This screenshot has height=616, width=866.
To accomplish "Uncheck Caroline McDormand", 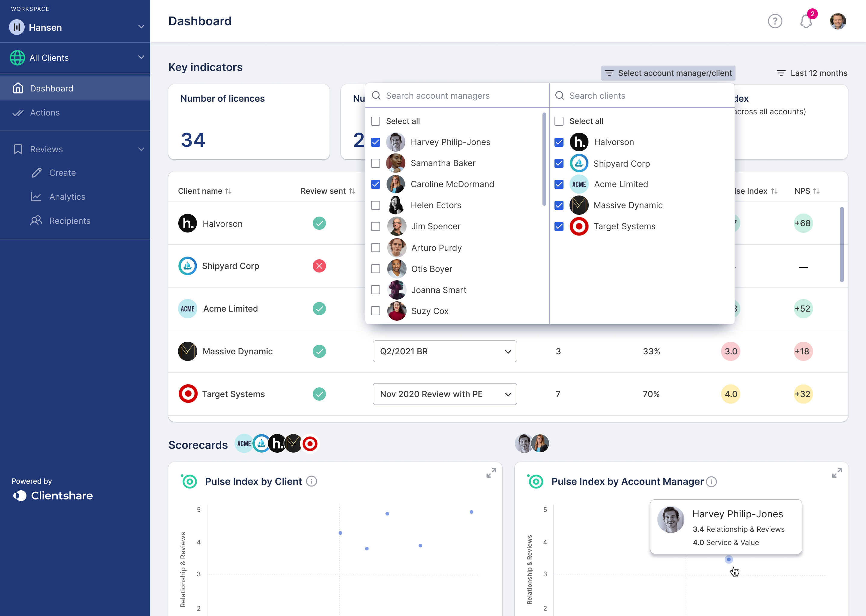I will [375, 184].
